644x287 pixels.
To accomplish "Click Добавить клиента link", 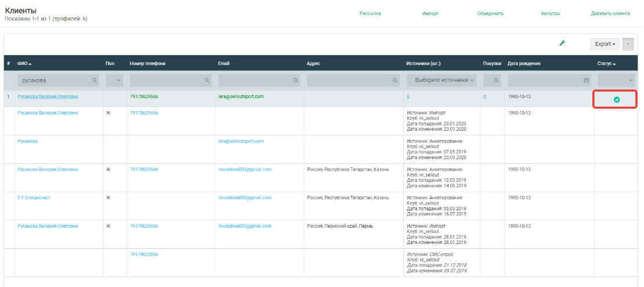I will (610, 13).
